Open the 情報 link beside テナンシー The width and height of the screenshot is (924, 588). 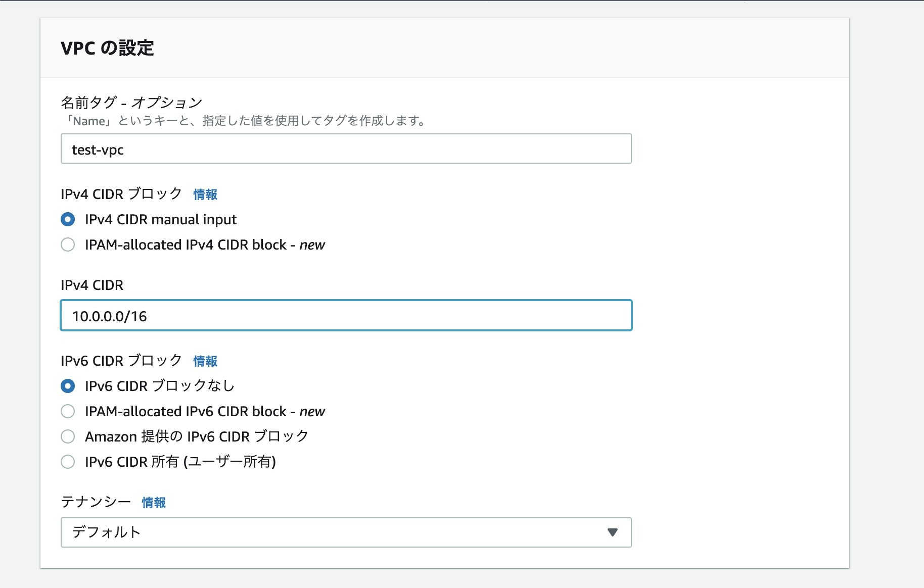tap(154, 503)
